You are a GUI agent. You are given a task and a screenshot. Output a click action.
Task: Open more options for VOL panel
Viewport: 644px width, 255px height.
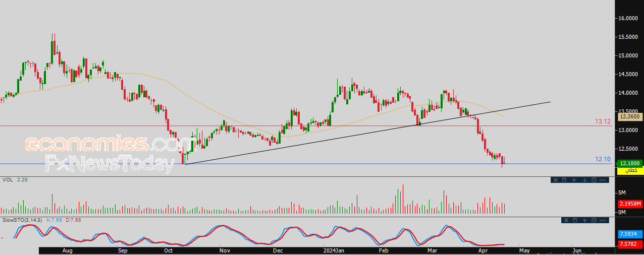[x=603, y=180]
